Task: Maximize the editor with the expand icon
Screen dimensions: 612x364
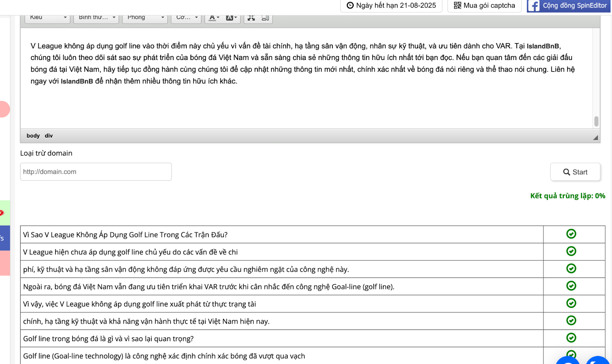Action: click(x=251, y=18)
